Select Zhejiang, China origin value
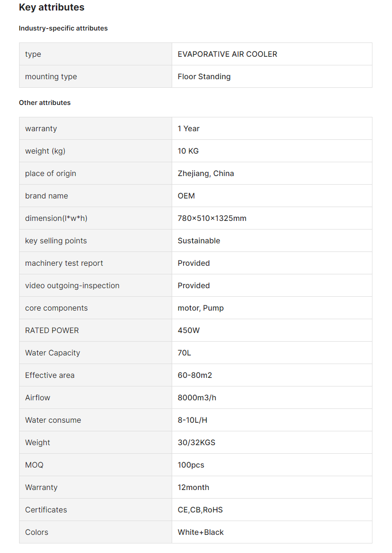392x553 pixels. tap(206, 174)
